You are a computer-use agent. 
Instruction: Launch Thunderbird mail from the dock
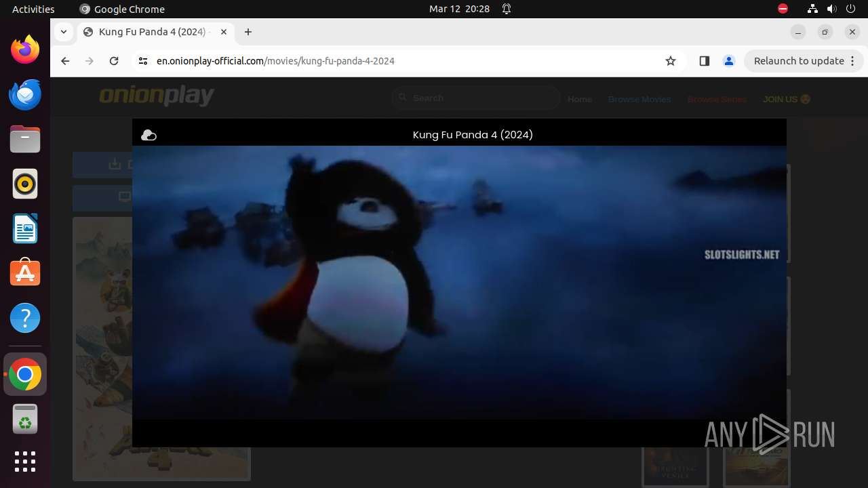(25, 94)
